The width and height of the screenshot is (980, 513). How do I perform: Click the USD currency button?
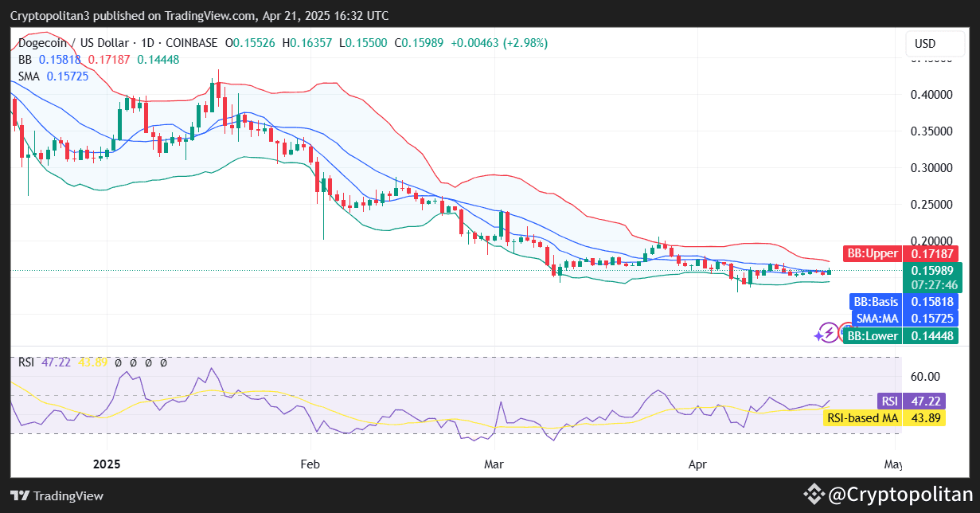click(x=934, y=44)
